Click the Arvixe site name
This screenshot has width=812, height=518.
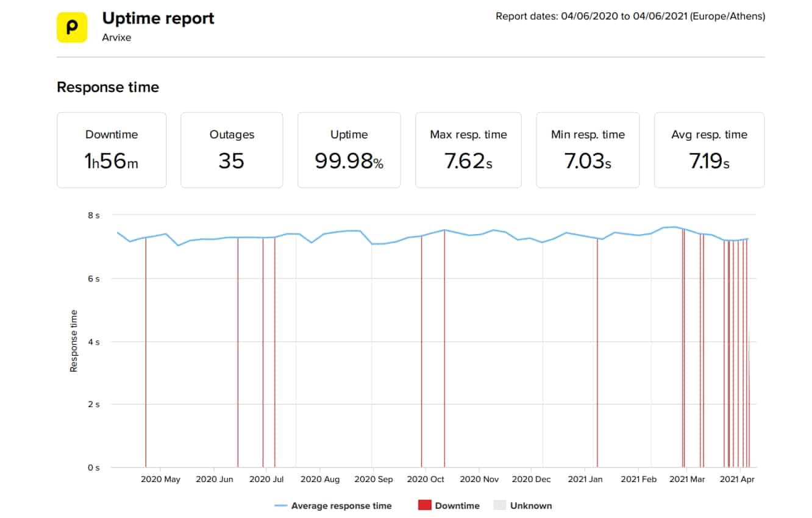tap(116, 38)
